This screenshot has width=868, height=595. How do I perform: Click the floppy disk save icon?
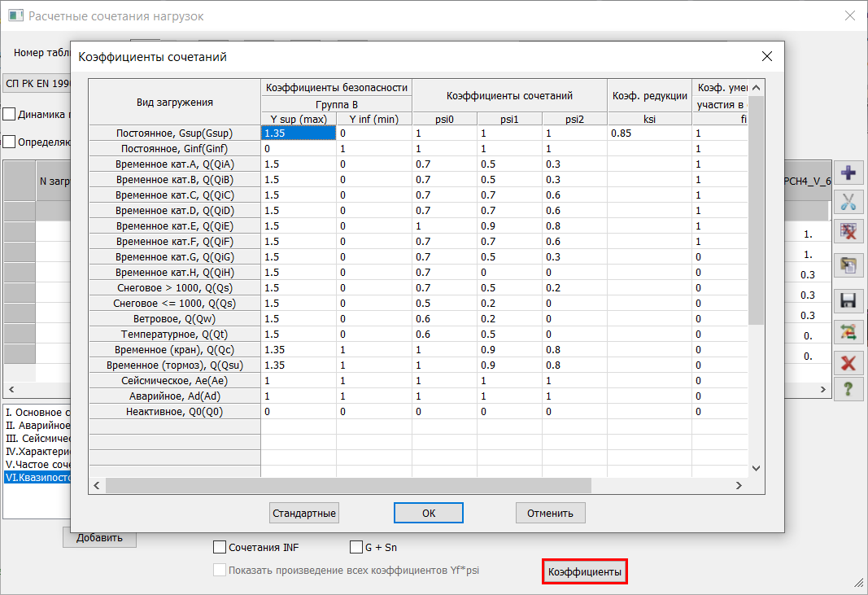(x=848, y=300)
